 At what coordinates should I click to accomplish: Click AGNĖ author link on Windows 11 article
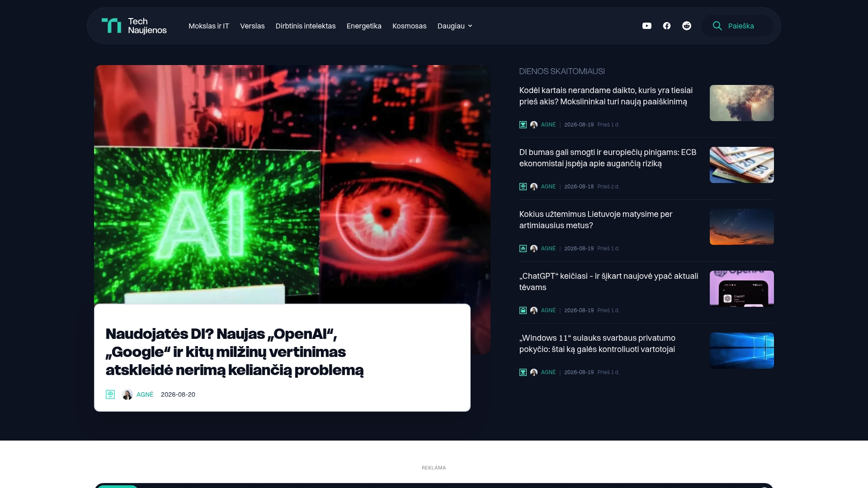[548, 372]
